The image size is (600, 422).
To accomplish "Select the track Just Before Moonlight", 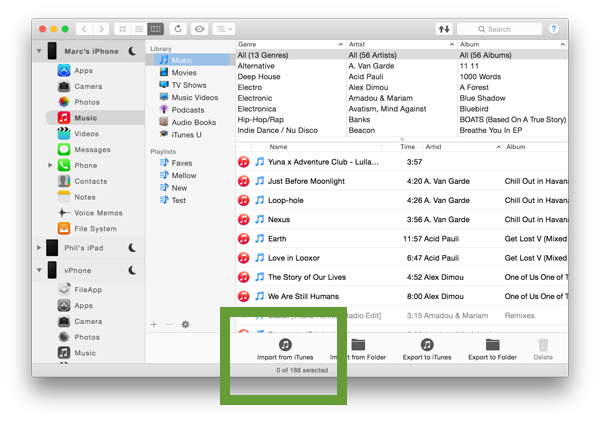I will click(401, 181).
